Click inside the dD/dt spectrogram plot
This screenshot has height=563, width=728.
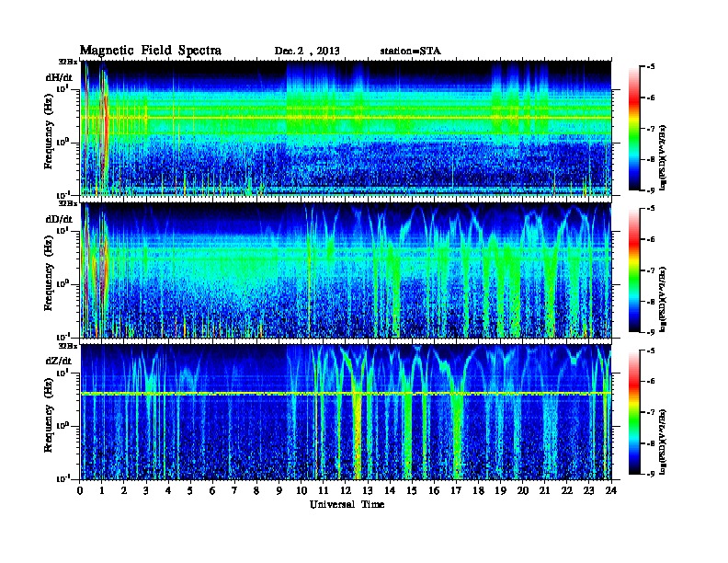click(346, 270)
